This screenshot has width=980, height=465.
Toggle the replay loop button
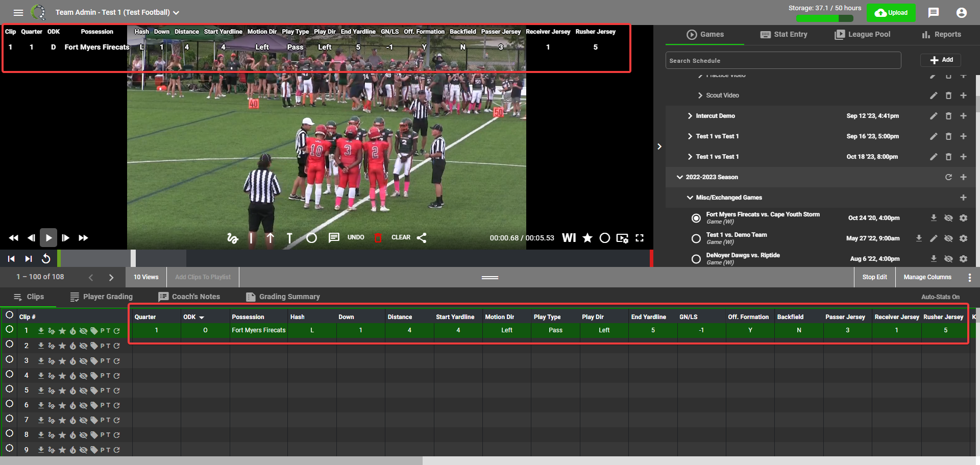[x=46, y=259]
